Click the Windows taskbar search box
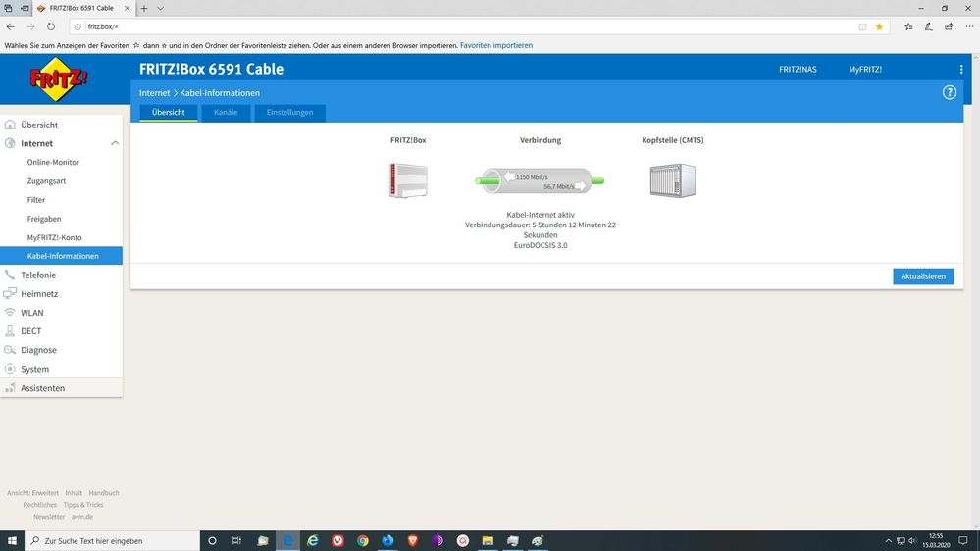The width and height of the screenshot is (980, 551). click(113, 540)
